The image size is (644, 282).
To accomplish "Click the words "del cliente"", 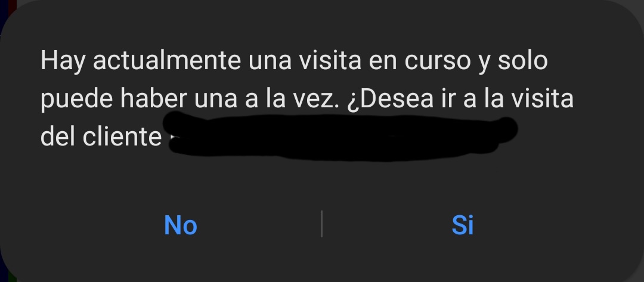I will tap(101, 137).
